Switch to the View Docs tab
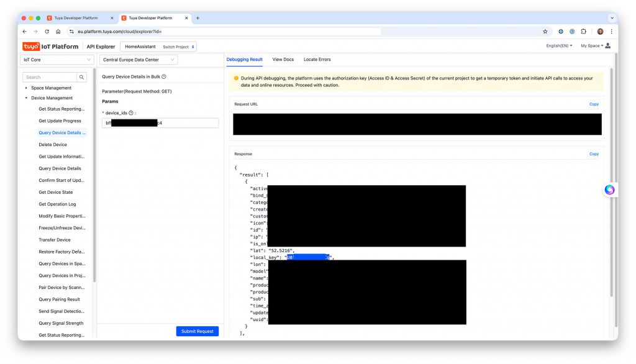 coord(283,60)
